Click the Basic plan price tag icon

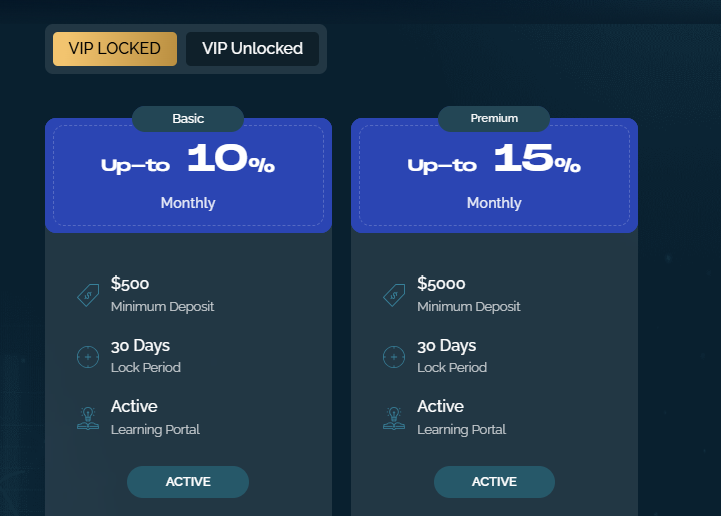(x=88, y=295)
